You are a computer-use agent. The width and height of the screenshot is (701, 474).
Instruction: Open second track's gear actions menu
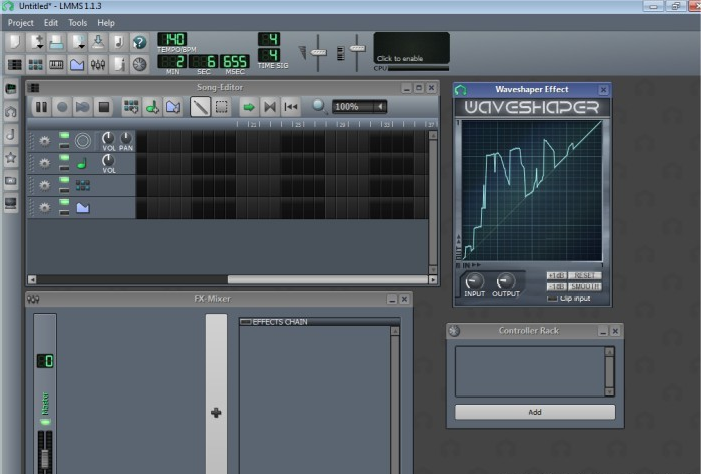[44, 163]
